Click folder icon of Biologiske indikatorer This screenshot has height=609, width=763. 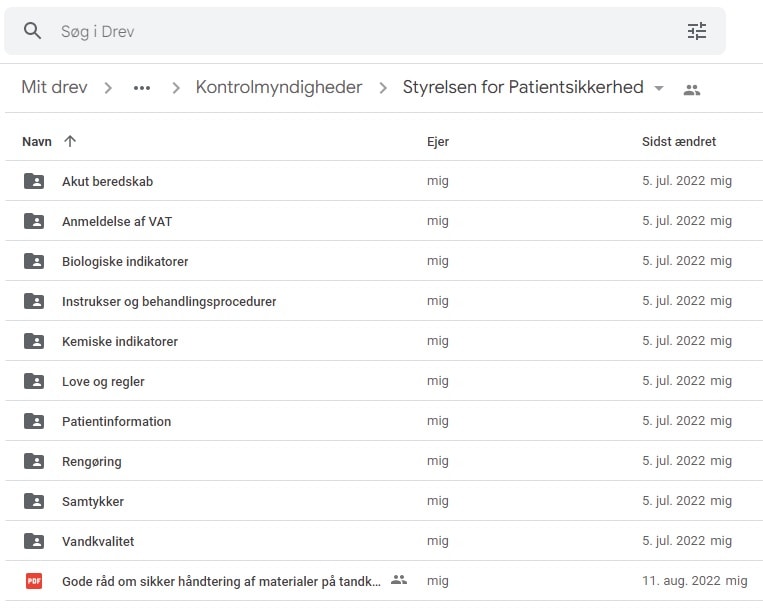[34, 261]
